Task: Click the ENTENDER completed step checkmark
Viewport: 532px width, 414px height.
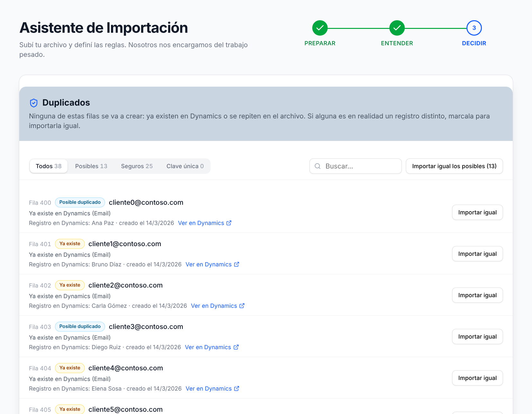Action: 397,28
